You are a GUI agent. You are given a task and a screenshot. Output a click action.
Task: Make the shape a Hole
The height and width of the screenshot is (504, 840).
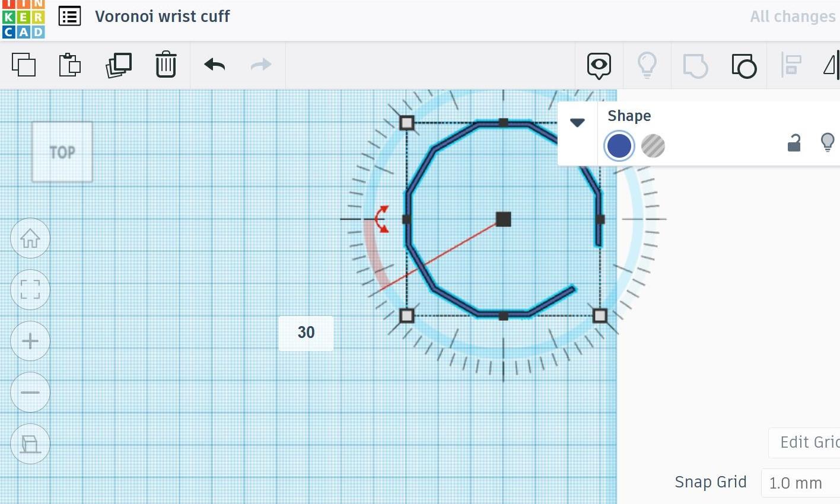click(x=653, y=146)
